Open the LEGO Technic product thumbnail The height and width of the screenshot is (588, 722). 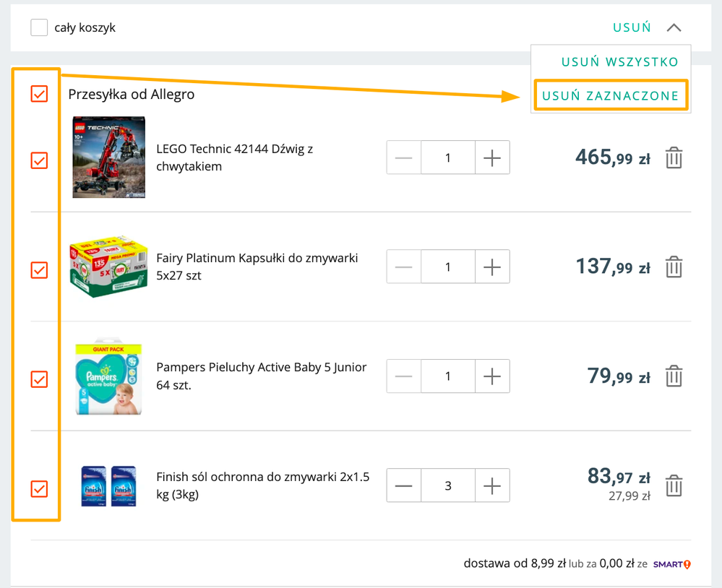108,157
